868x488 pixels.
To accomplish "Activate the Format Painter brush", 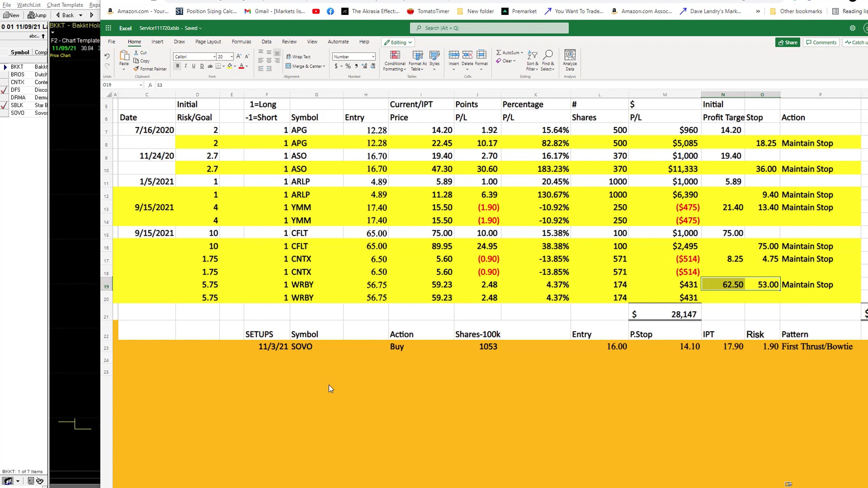I will (150, 69).
